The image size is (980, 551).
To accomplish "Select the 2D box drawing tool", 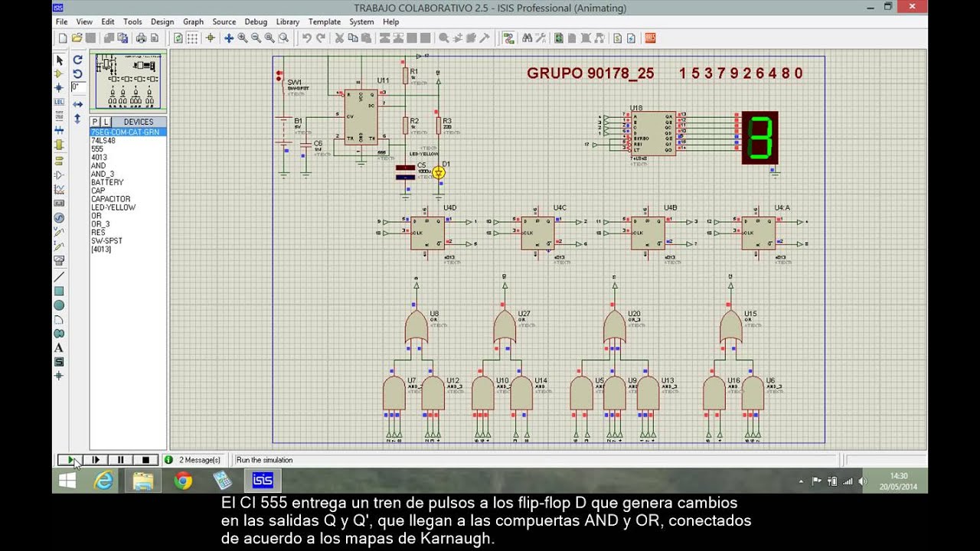I will pos(59,291).
